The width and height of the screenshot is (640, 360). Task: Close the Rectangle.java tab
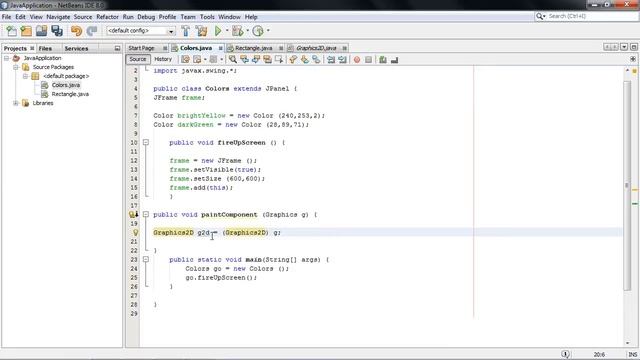tap(281, 48)
